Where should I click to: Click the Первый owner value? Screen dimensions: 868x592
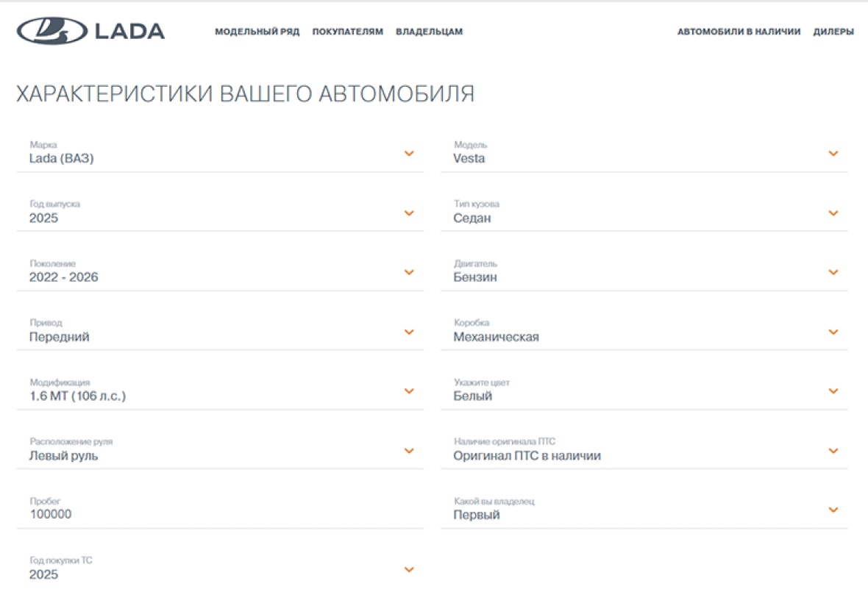click(477, 515)
